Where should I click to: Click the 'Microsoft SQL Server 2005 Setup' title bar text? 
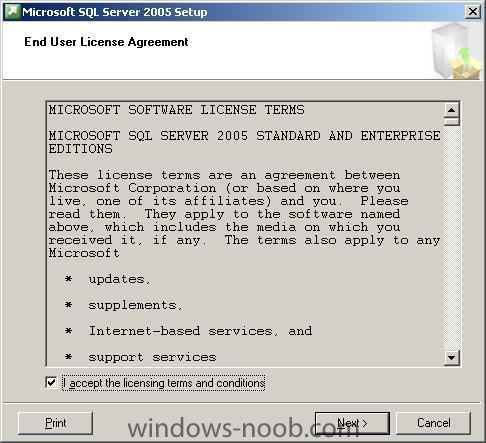[x=115, y=12]
